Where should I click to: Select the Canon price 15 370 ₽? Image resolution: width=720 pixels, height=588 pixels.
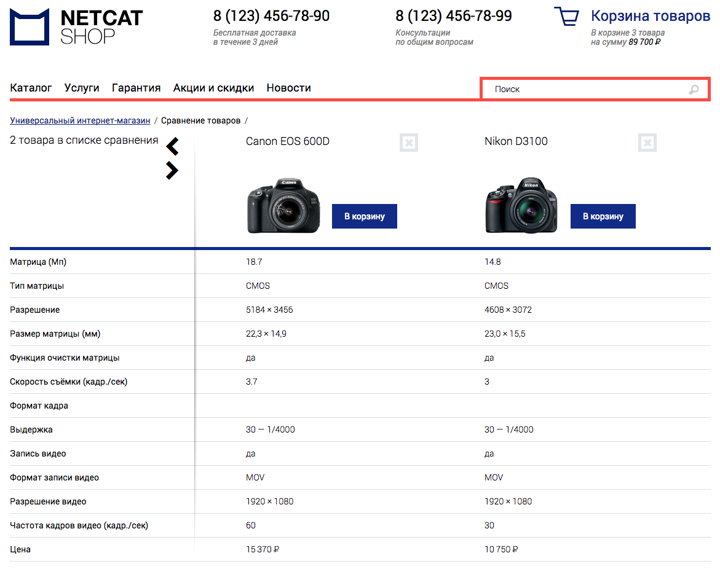[263, 549]
